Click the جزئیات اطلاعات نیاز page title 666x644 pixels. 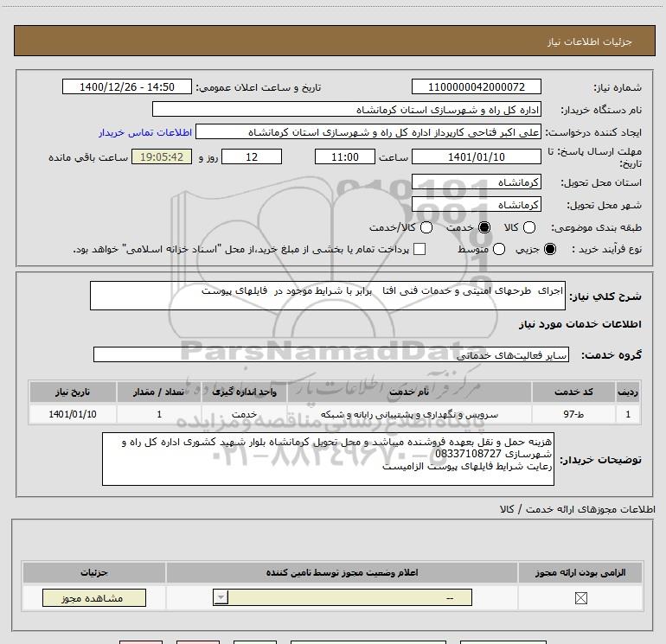click(x=590, y=41)
